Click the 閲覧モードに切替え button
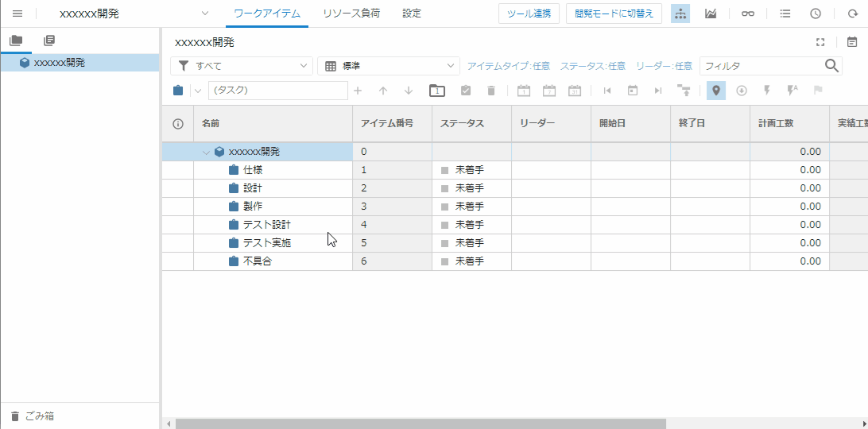 coord(614,14)
